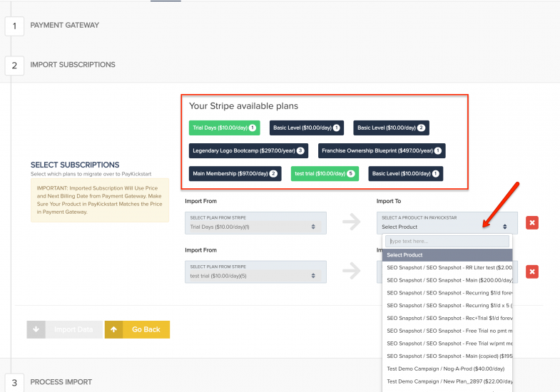
Task: Open the test trial Stripe plan dropdown
Action: point(255,272)
